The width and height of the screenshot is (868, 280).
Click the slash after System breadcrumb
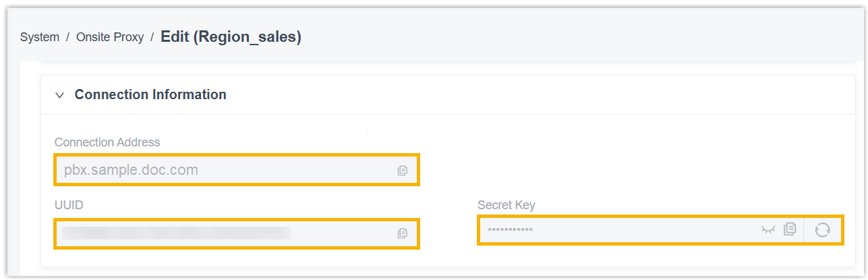pyautogui.click(x=68, y=37)
